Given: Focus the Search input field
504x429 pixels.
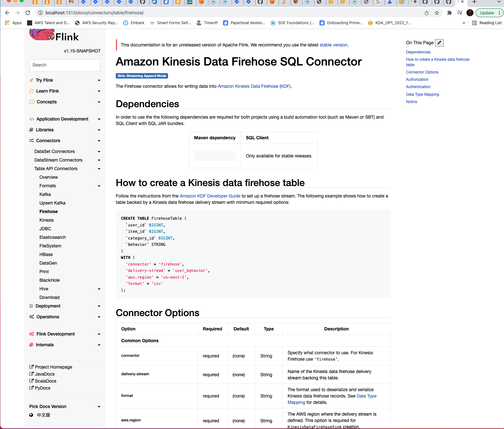Looking at the screenshot, I should tap(65, 65).
